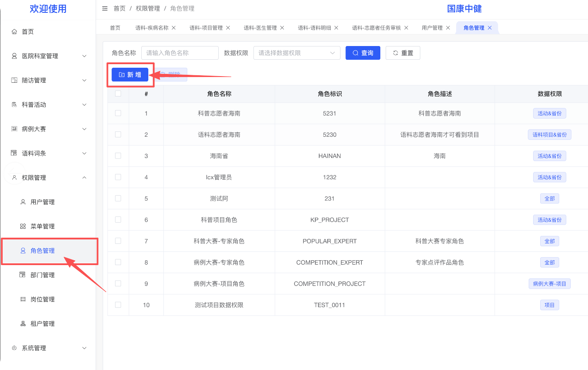588x370 pixels.
Task: Close the 语料-语料明细 tab
Action: 336,28
